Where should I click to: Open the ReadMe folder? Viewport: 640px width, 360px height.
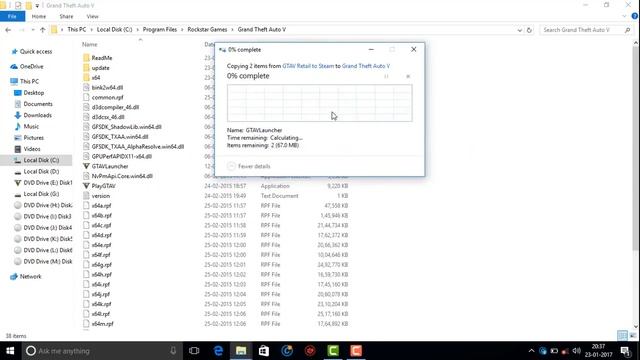point(102,58)
